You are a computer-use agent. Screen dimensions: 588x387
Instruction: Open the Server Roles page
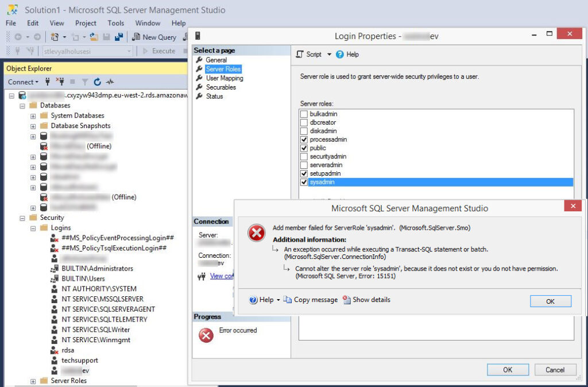[223, 69]
